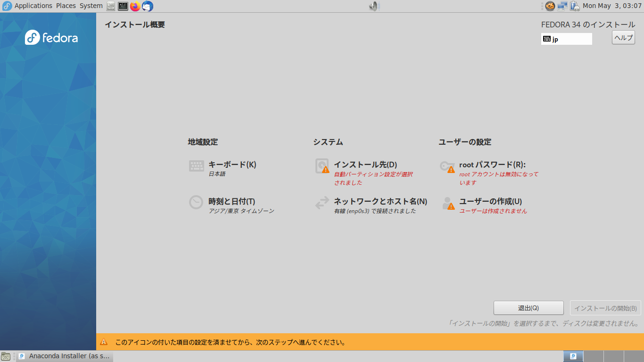
Task: Open the network connections tray icon
Action: click(x=562, y=6)
